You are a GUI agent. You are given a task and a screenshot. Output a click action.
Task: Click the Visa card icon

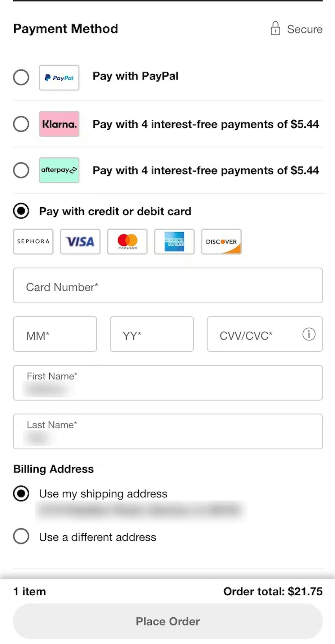[80, 242]
